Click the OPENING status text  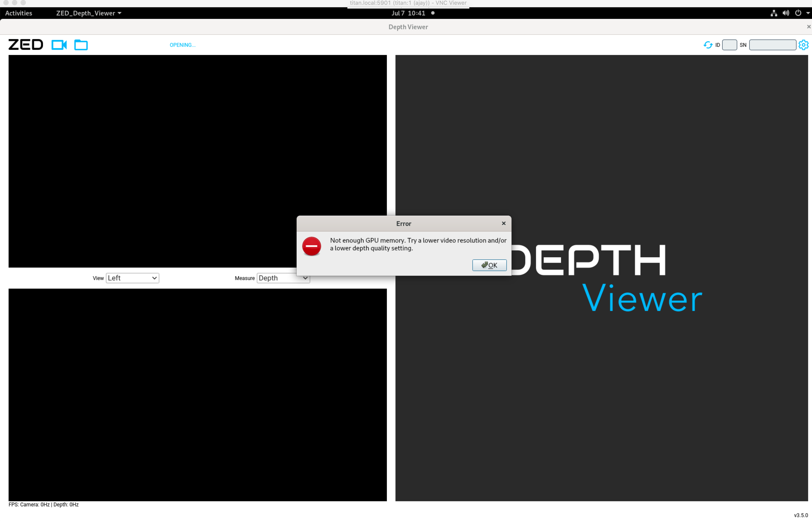tap(182, 45)
